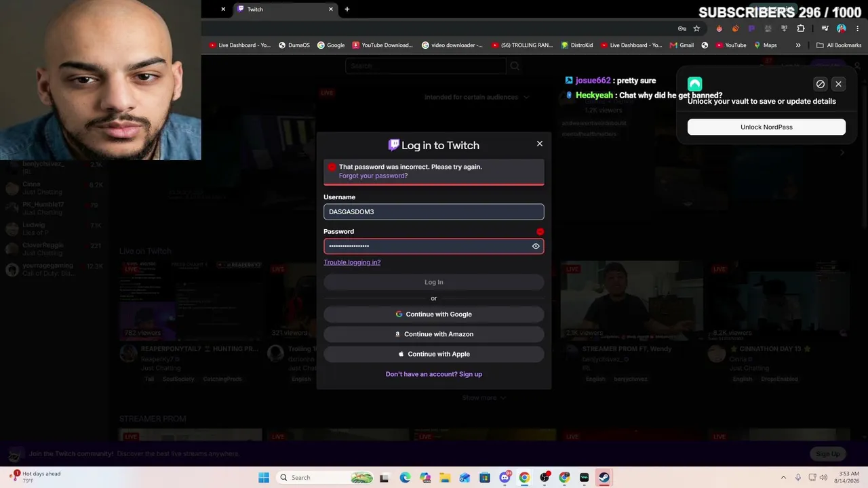Click the Log In button
This screenshot has height=488, width=868.
point(434,282)
